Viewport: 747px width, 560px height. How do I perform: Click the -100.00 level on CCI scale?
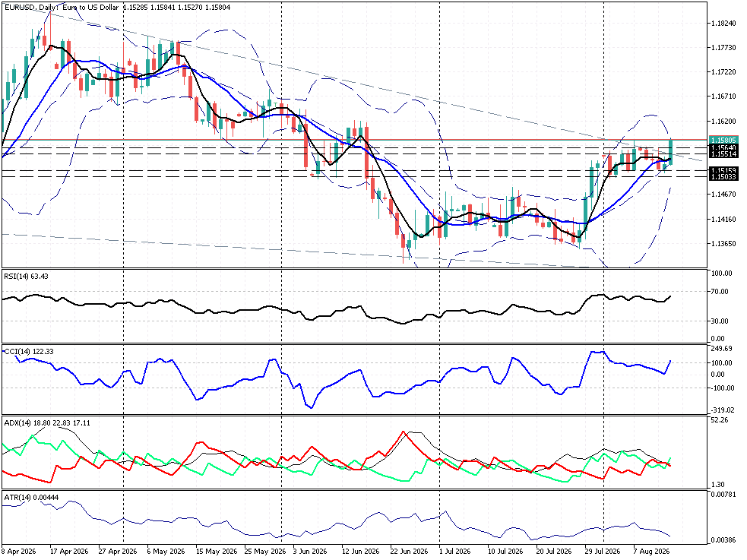tap(721, 388)
